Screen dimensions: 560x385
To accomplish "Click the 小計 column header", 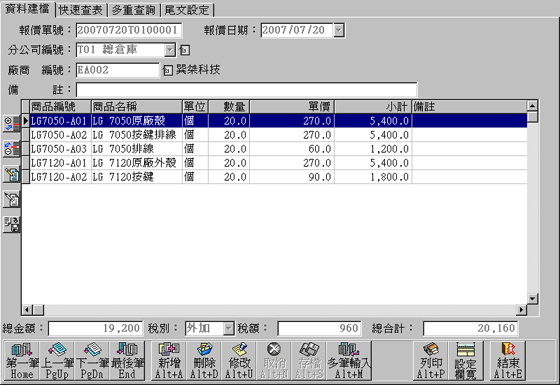I will click(373, 106).
